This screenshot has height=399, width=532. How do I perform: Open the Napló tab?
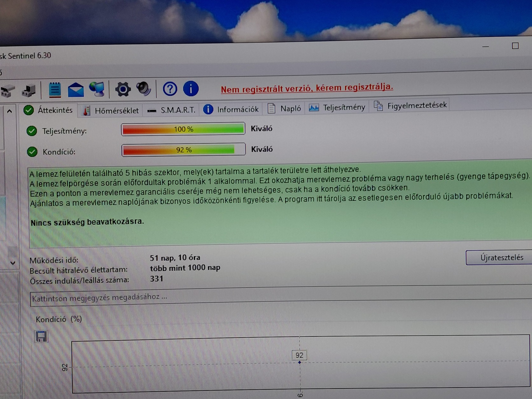tap(284, 108)
